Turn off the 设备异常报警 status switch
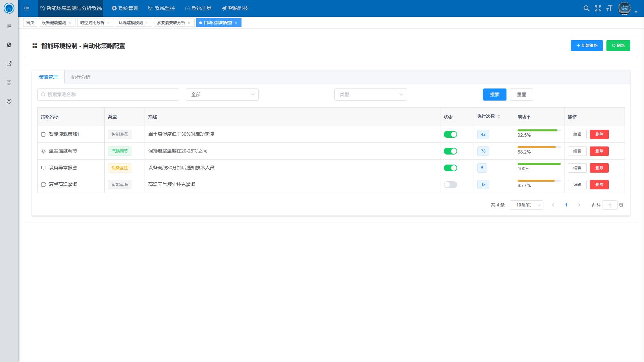 tap(450, 168)
